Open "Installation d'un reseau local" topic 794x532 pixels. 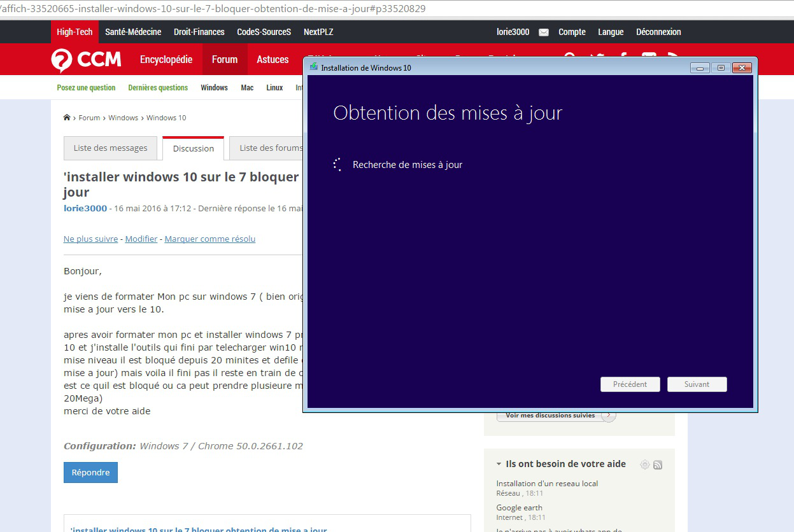[x=547, y=484]
